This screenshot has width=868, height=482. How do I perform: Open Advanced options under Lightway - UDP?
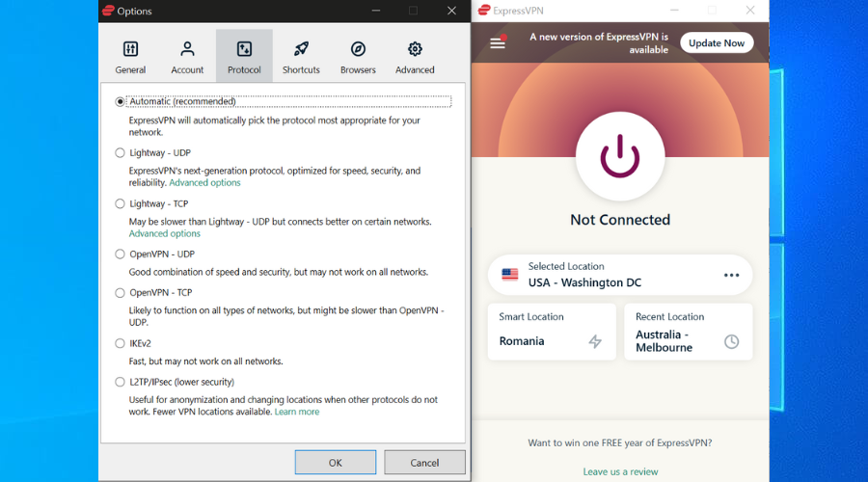204,182
